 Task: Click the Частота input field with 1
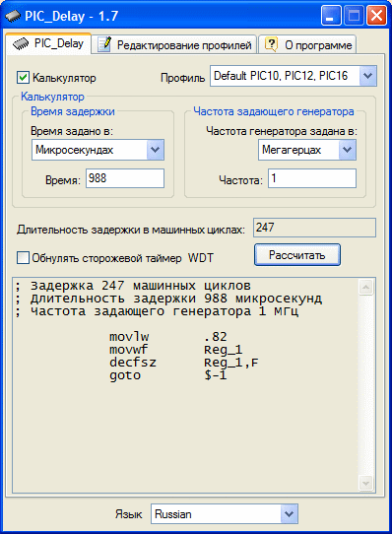click(x=312, y=178)
